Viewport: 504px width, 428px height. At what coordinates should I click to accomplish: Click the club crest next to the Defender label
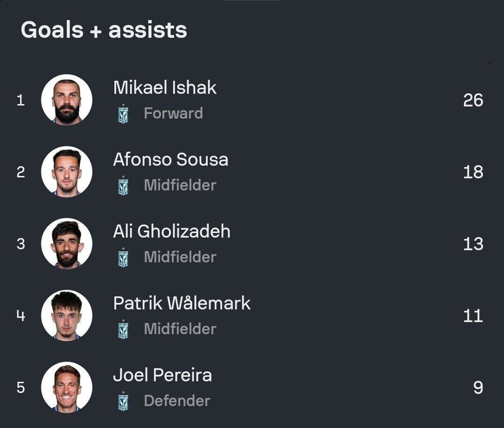123,401
